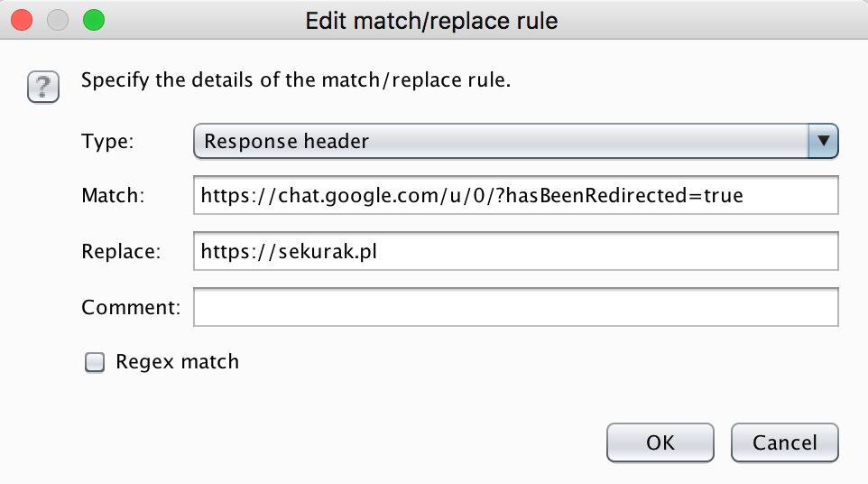Click the Regex match label text
868x484 pixels.
tap(178, 362)
